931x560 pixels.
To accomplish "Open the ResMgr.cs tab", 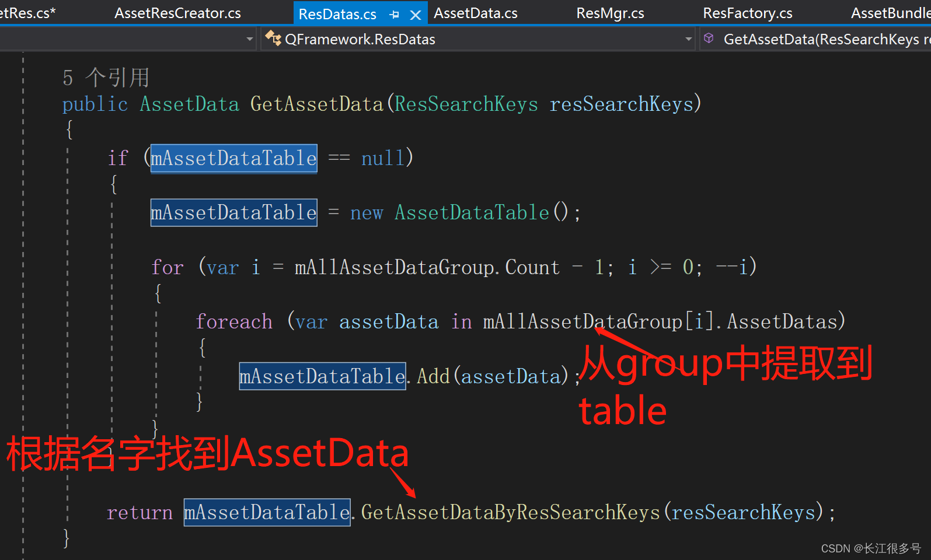I will point(610,13).
